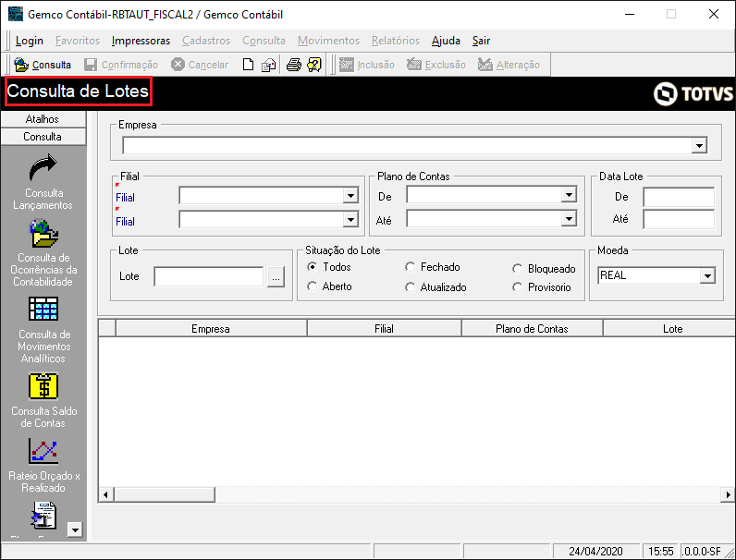
Task: Click the 15:55 status bar time
Action: click(x=660, y=551)
